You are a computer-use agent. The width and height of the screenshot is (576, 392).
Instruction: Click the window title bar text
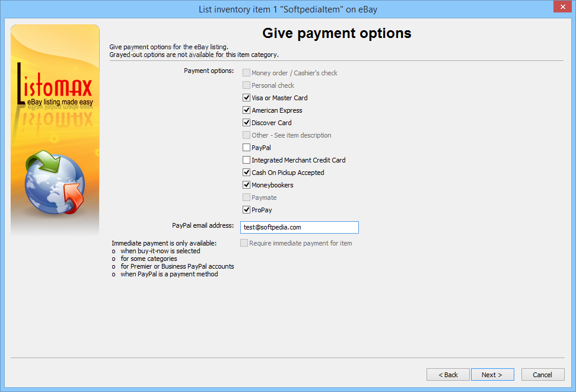pos(288,9)
